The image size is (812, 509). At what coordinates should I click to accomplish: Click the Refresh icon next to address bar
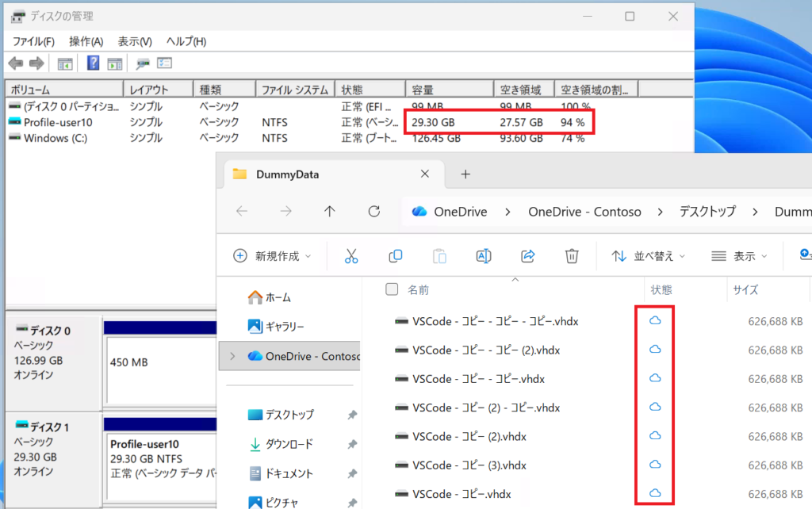[x=374, y=212]
